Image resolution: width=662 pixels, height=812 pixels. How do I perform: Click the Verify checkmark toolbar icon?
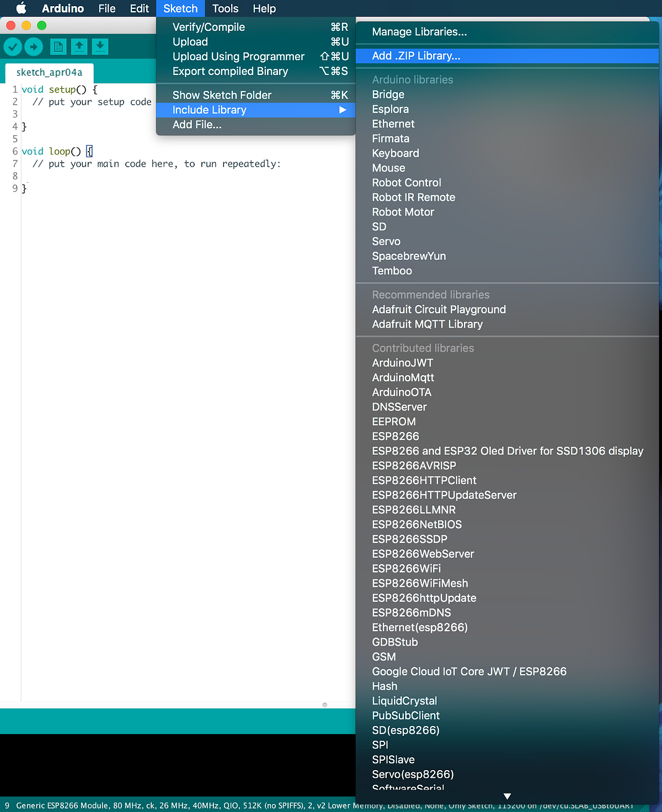point(13,47)
